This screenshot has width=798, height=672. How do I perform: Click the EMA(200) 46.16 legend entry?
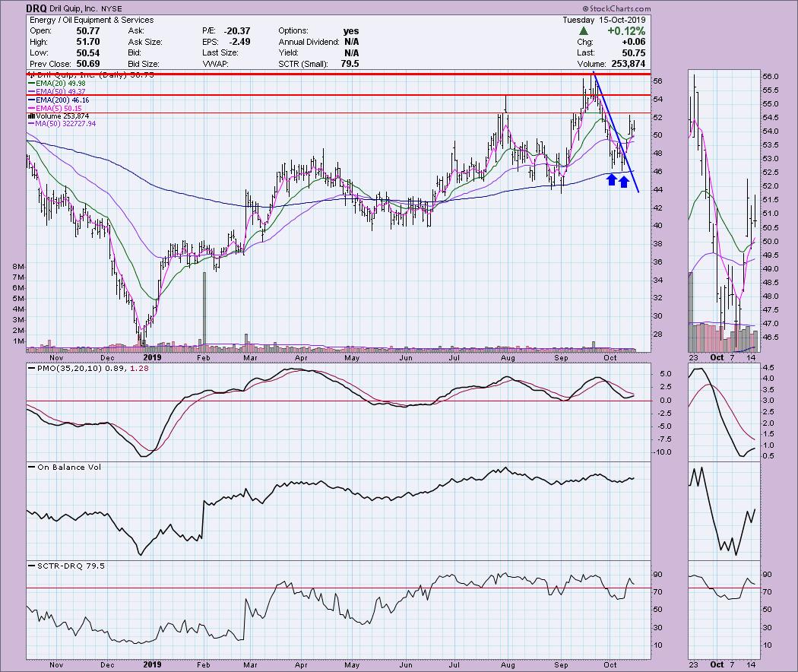(59, 100)
